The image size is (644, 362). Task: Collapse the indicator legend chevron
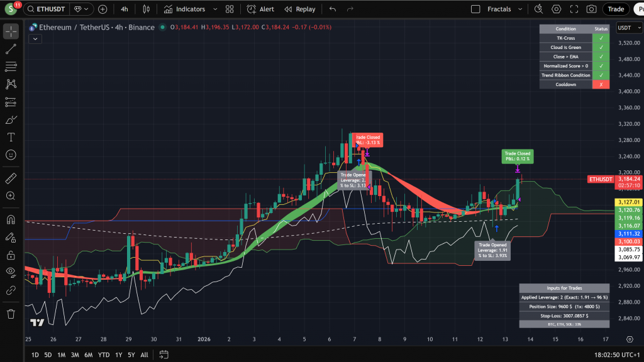[x=35, y=38]
